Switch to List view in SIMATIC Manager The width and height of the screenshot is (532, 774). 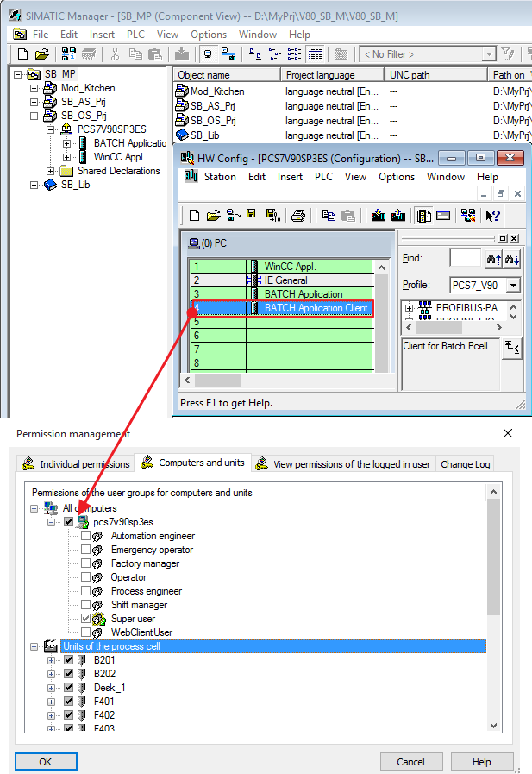click(x=294, y=53)
